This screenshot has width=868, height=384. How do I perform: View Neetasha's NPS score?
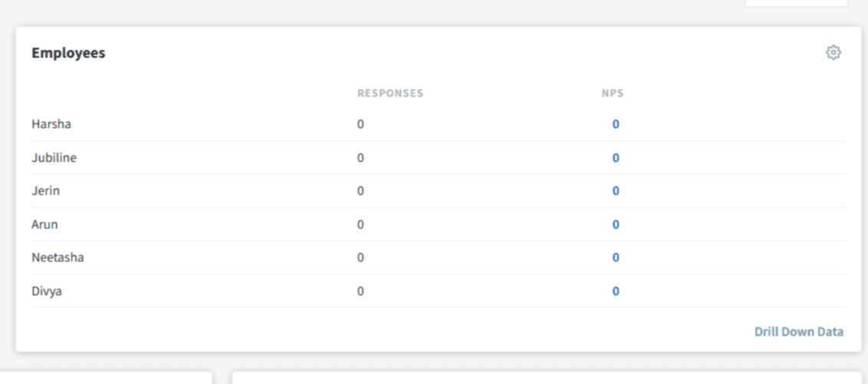pyautogui.click(x=616, y=258)
